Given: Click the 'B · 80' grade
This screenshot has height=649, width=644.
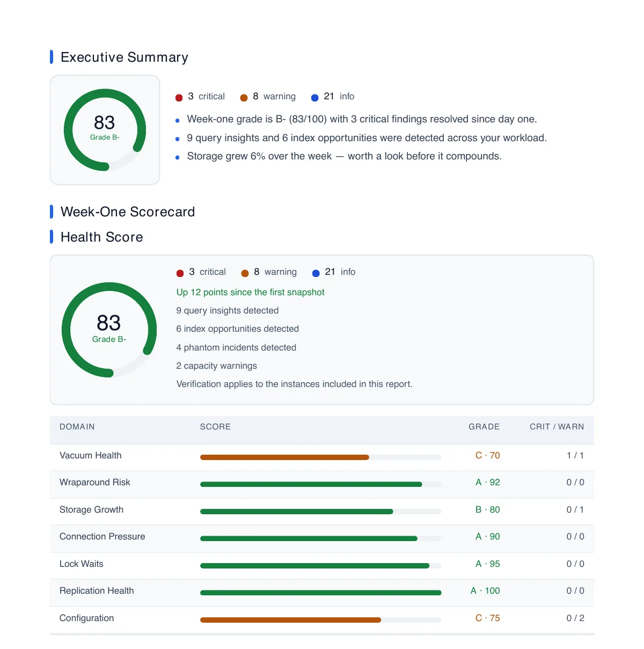Looking at the screenshot, I should click(x=487, y=509).
